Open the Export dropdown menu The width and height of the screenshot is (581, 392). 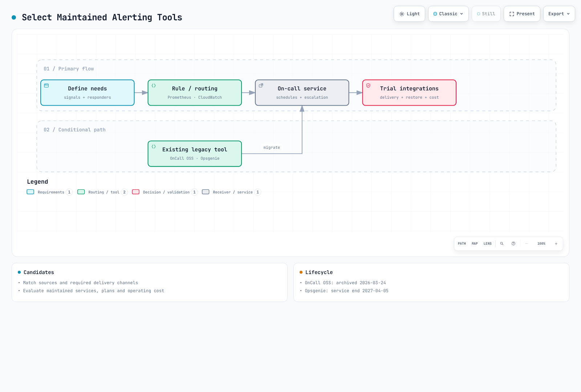coord(559,14)
